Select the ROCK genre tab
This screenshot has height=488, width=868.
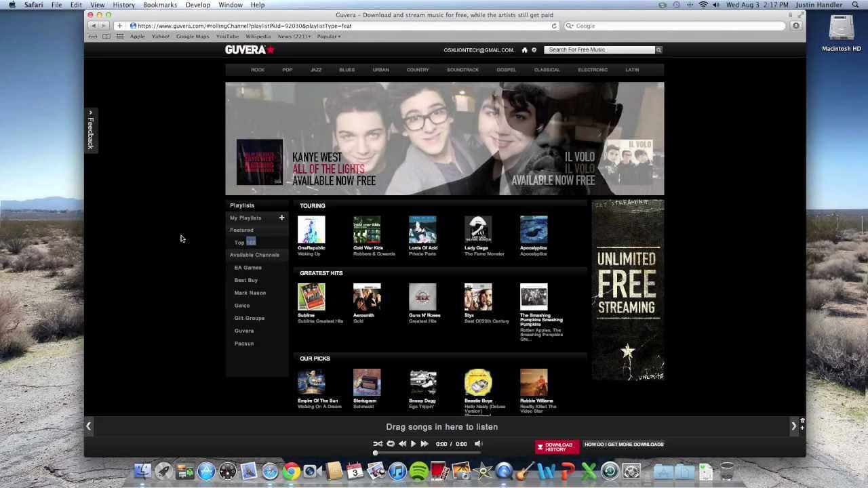pyautogui.click(x=258, y=70)
